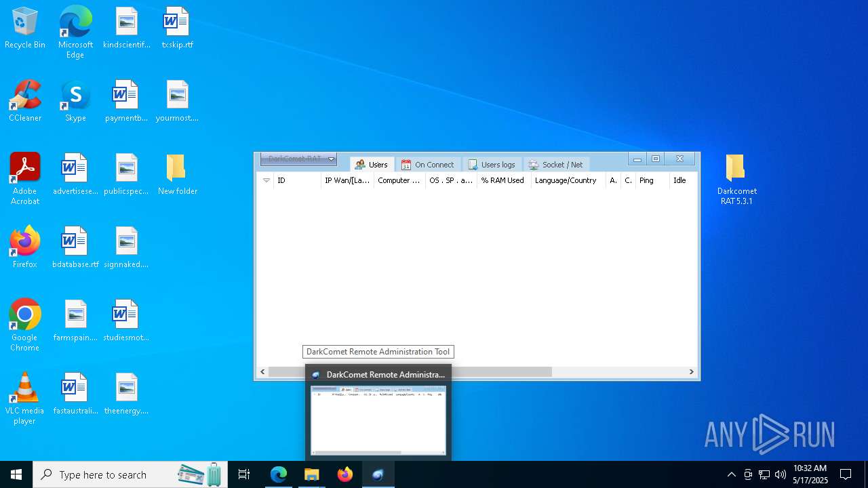Select the theenergy... image file

(x=127, y=394)
